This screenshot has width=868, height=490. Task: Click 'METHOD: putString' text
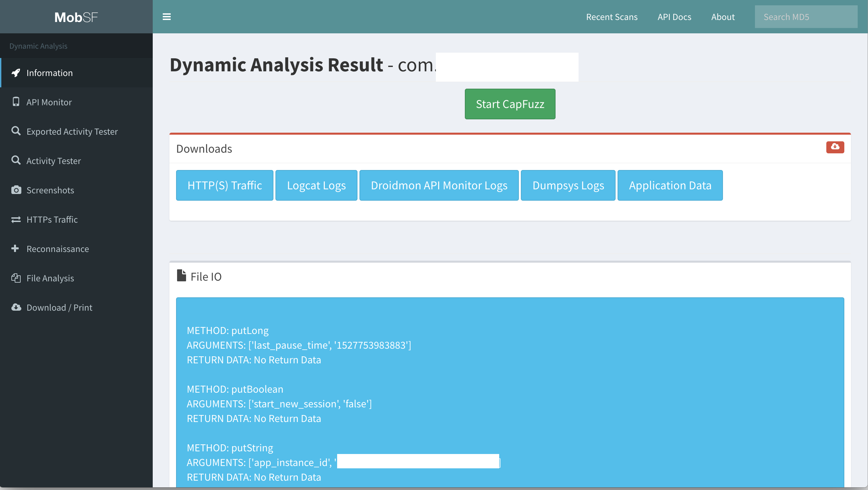(230, 448)
